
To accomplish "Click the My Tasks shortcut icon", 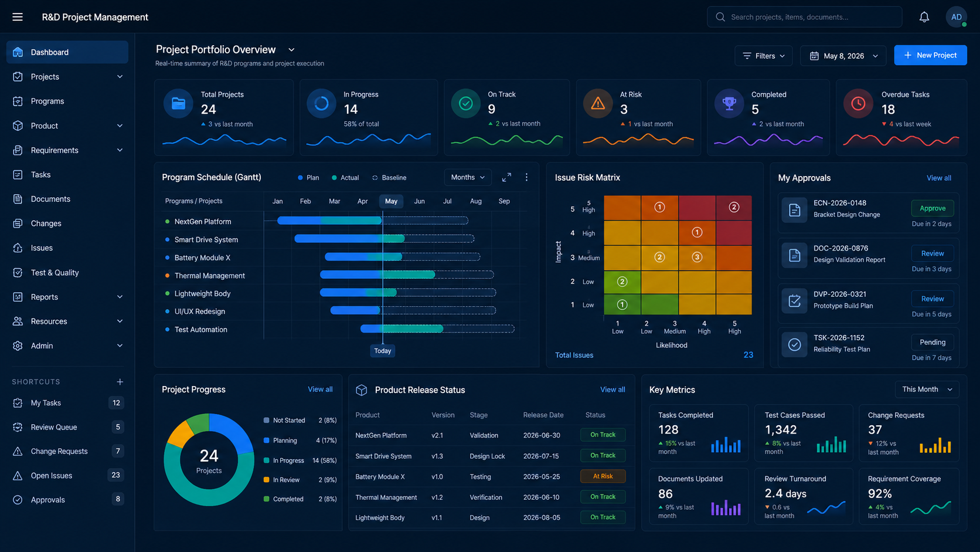I will click(18, 403).
